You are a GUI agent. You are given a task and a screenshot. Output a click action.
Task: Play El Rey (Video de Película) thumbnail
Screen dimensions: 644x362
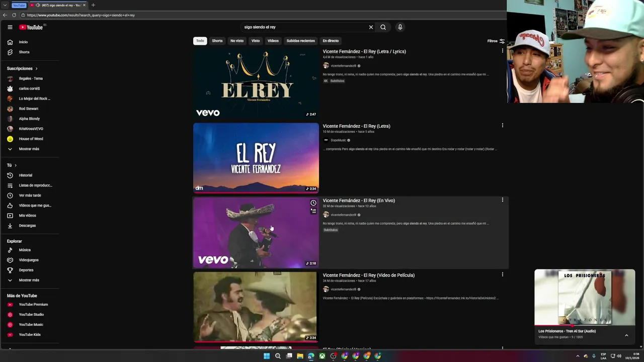255,307
